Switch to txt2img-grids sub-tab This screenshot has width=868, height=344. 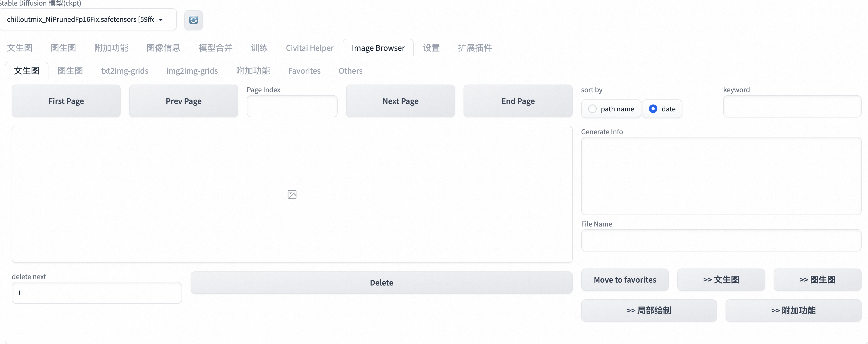click(125, 71)
